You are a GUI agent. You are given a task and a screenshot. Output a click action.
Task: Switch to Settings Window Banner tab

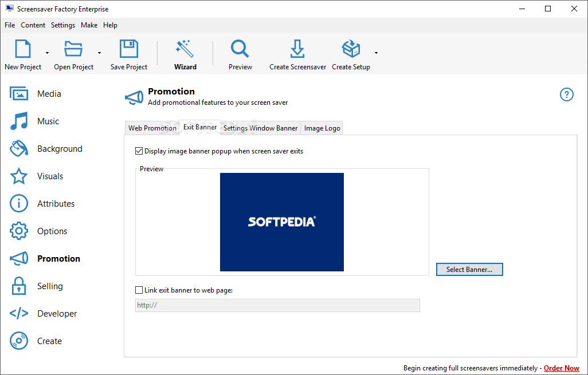[x=261, y=128]
